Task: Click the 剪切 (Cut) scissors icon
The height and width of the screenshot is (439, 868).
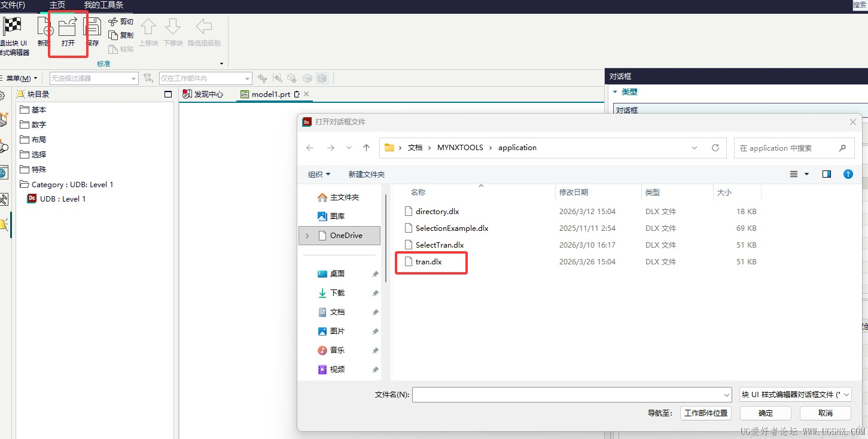Action: (113, 22)
